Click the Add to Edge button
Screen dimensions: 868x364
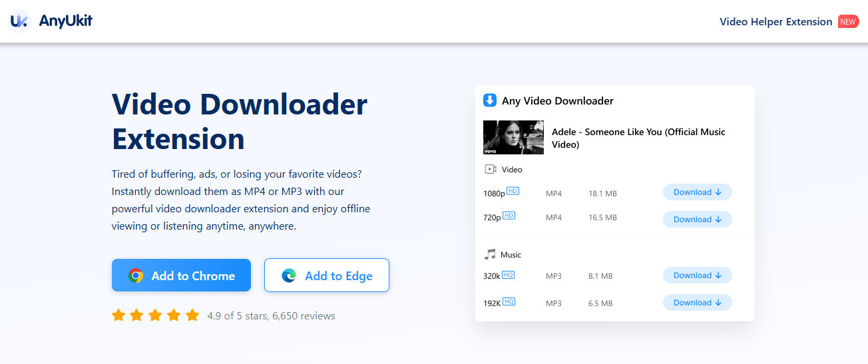(326, 275)
